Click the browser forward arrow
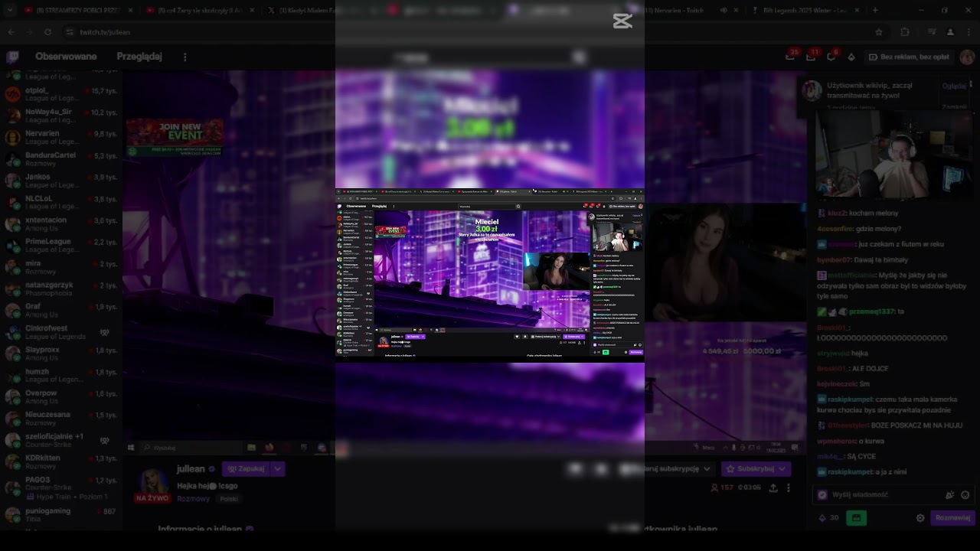This screenshot has height=551, width=980. point(30,32)
